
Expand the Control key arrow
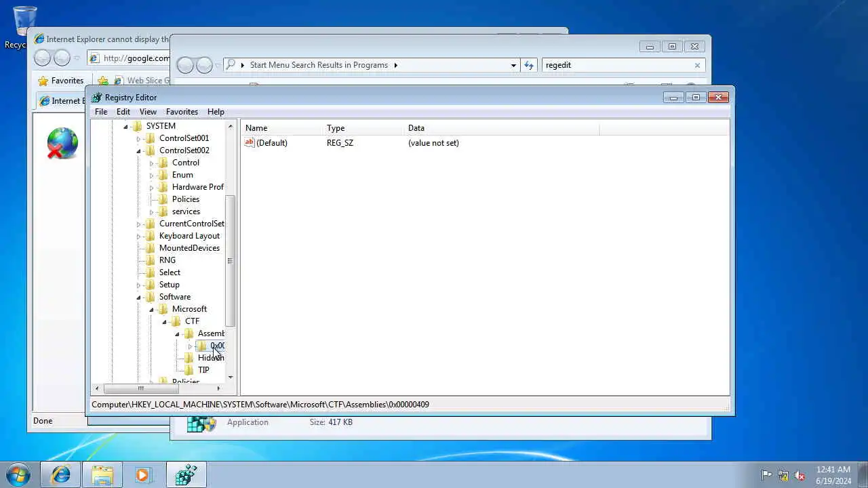[151, 163]
